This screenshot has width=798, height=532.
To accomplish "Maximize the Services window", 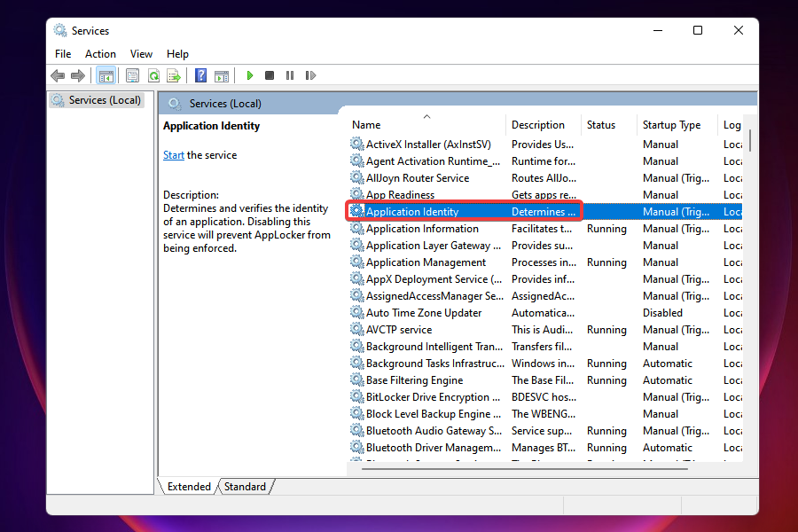I will 698,30.
